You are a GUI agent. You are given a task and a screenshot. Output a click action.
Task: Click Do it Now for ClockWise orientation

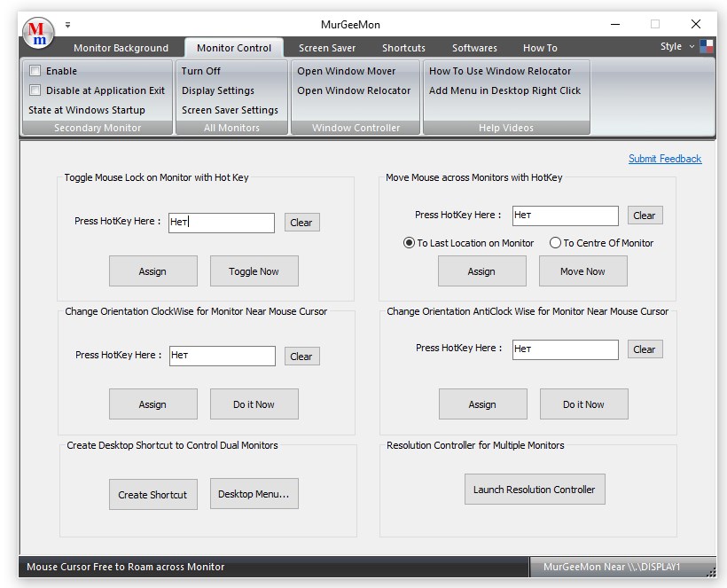(254, 404)
